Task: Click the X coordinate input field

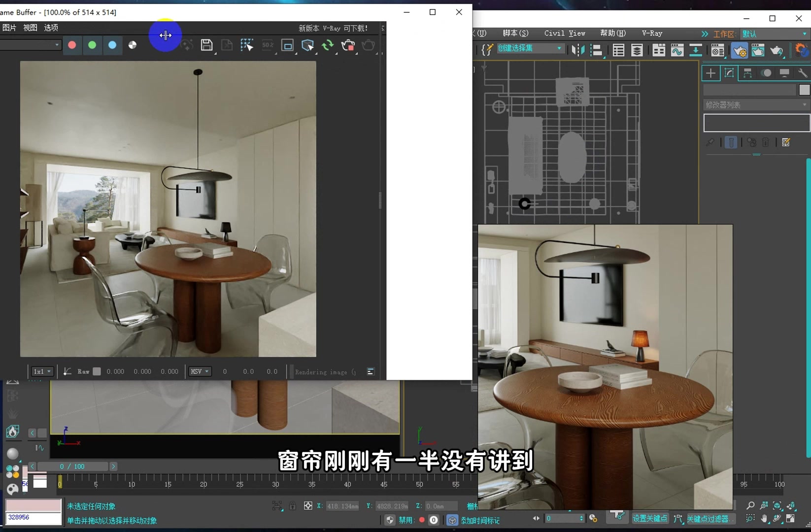Action: coord(342,506)
